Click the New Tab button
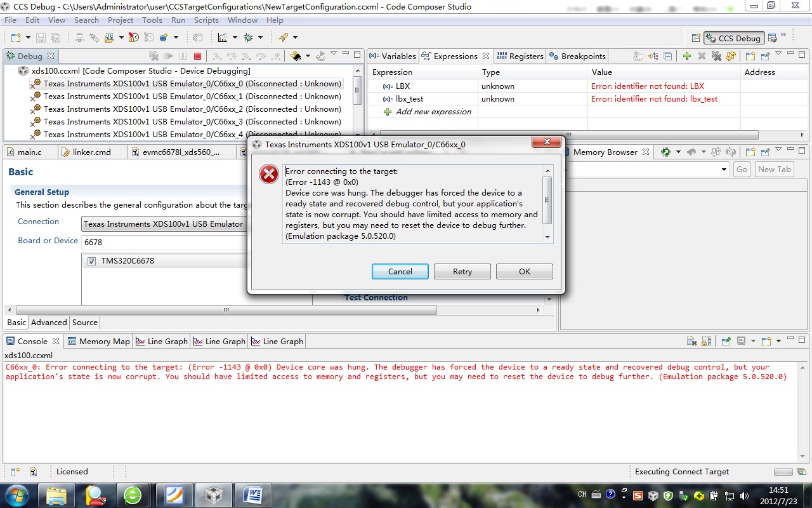Screen dimensions: 812x508 pos(775,170)
